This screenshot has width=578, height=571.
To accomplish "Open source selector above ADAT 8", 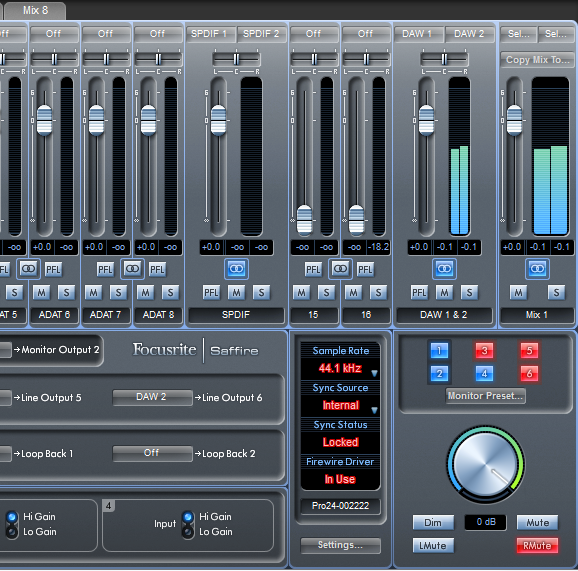I will 158,34.
